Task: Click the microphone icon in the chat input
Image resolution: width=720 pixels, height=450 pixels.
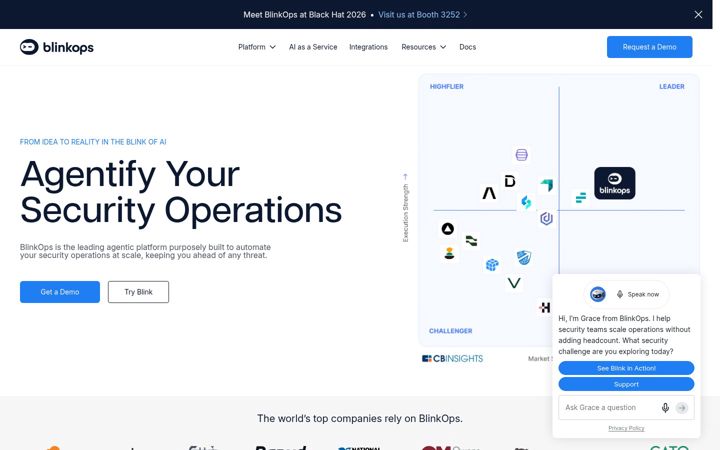Action: pyautogui.click(x=665, y=408)
